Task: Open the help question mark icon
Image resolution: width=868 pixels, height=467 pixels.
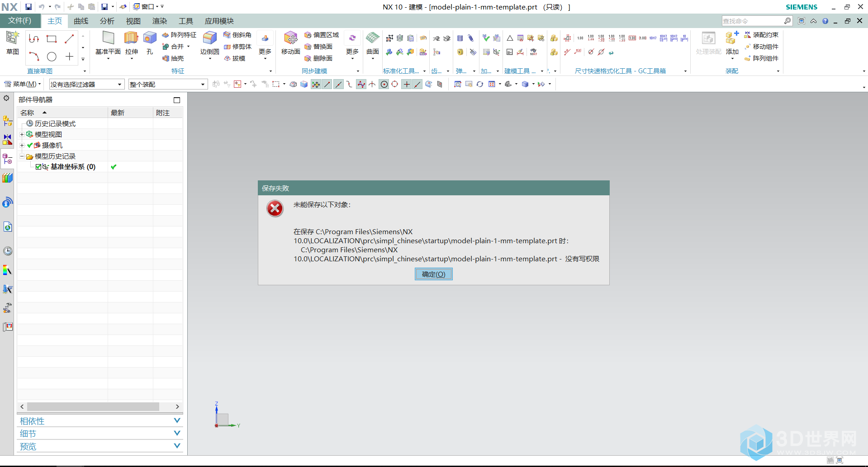Action: (825, 21)
